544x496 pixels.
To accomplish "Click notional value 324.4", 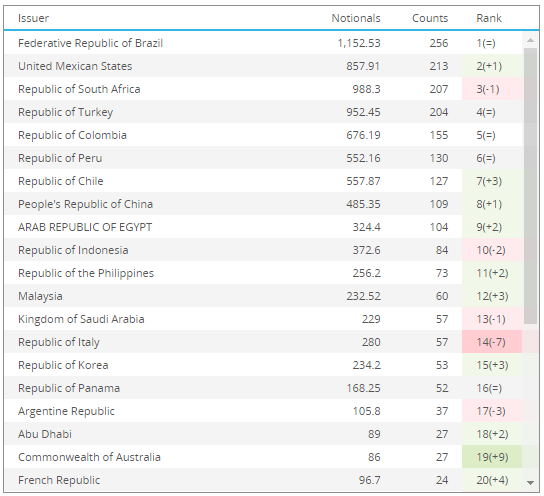I will point(366,227).
